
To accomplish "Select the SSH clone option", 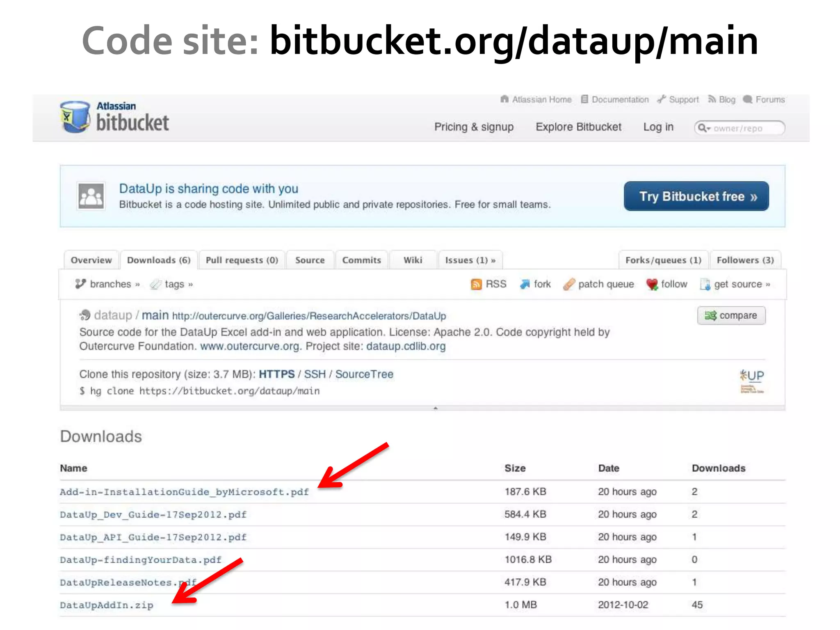I will pyautogui.click(x=315, y=374).
